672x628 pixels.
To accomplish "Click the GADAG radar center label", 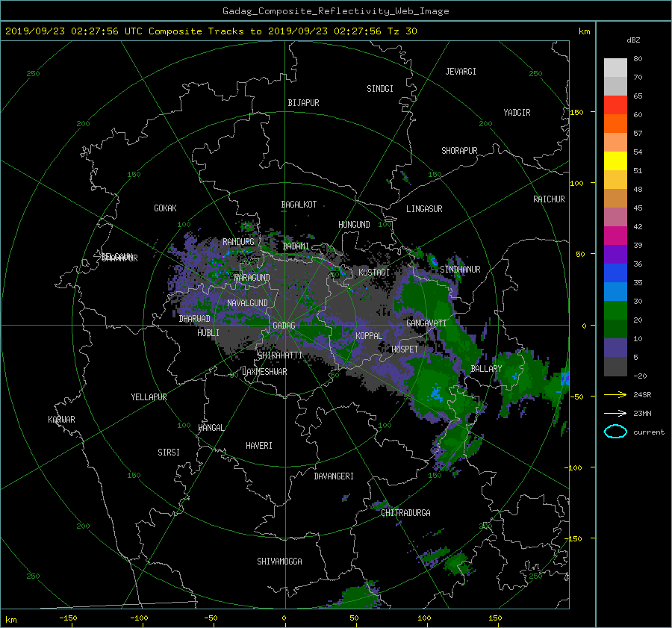I will pyautogui.click(x=284, y=326).
